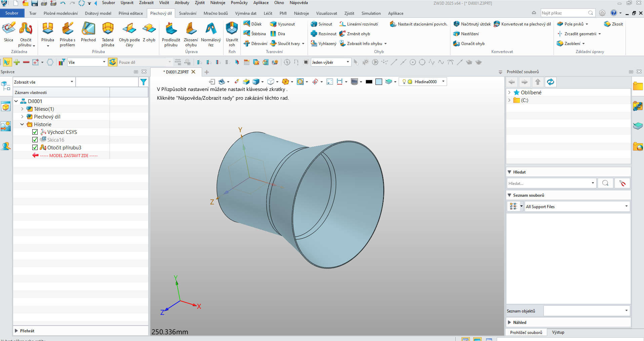This screenshot has height=341, width=644.
Task: Choose the Rozvinout unfold tool
Action: coord(323,34)
